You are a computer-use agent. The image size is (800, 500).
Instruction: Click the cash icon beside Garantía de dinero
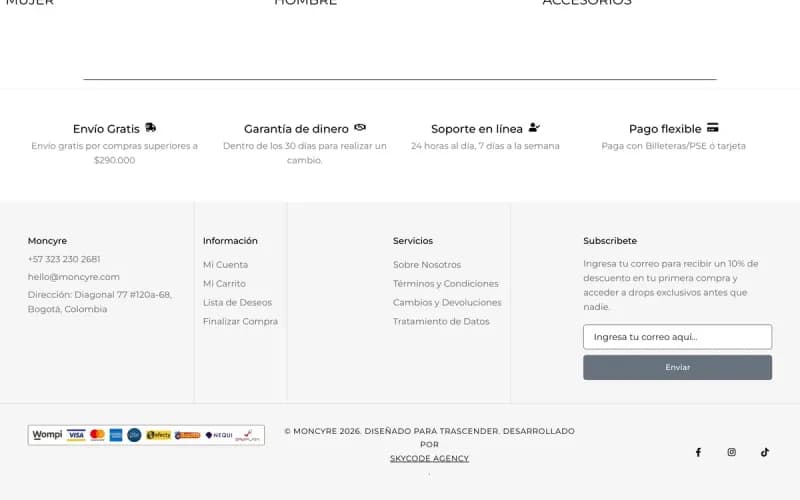pos(360,128)
